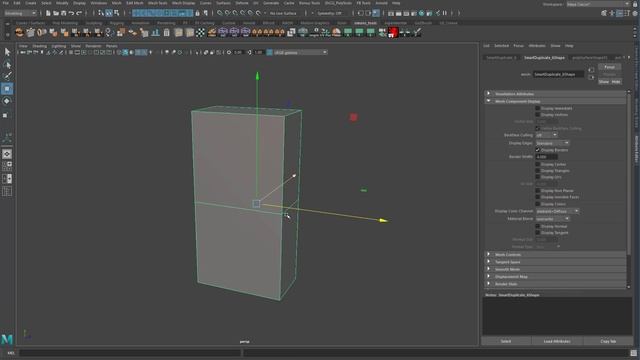This screenshot has width=640, height=360.
Task: Enable Display Invisible Faces checkbox
Action: point(538,197)
